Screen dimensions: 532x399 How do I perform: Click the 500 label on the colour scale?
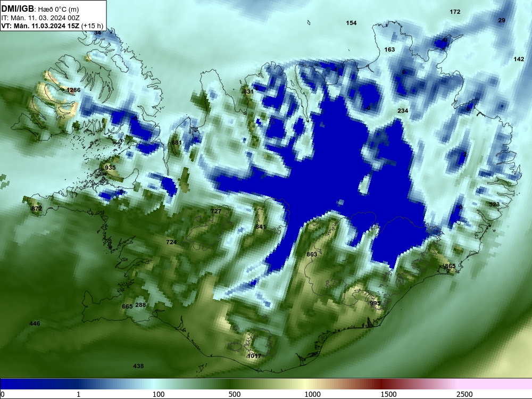pos(235,394)
